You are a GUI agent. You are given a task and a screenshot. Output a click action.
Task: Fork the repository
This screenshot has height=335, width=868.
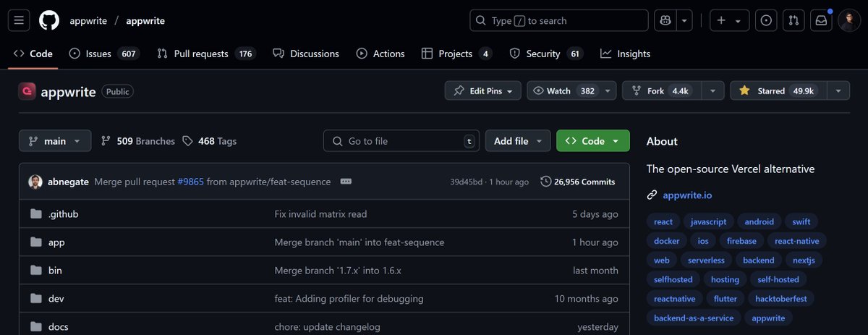click(662, 91)
